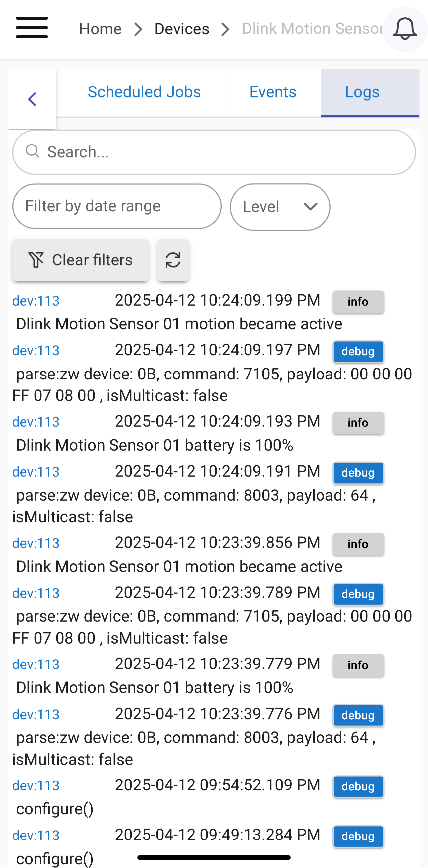
Task: Click the search magnifier icon
Action: click(x=33, y=151)
